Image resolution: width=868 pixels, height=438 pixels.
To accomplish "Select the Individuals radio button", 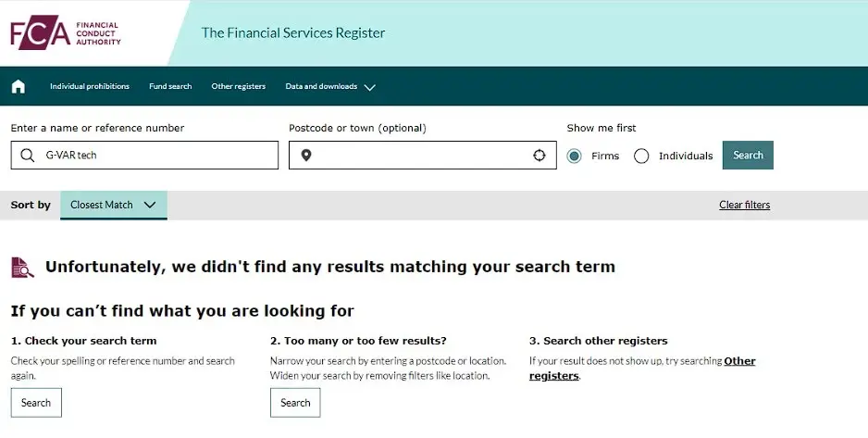I will pos(641,156).
